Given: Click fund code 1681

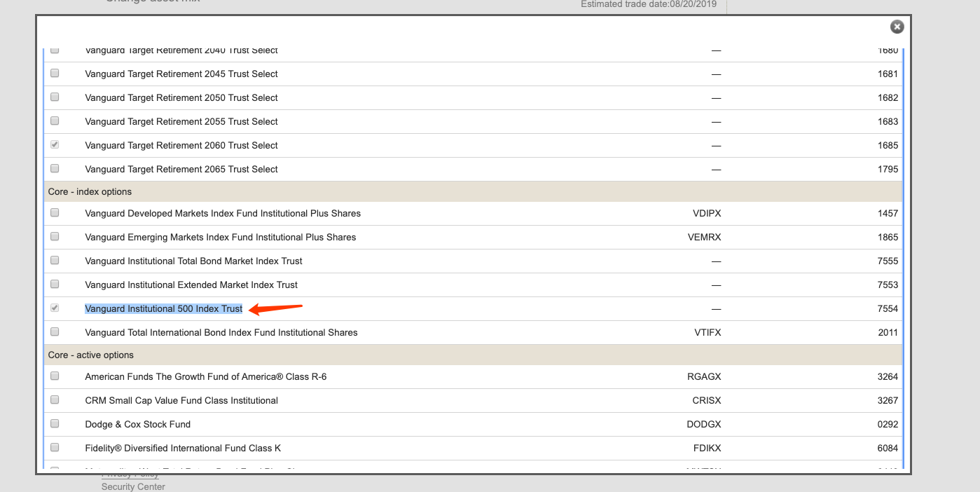Looking at the screenshot, I should pyautogui.click(x=888, y=74).
